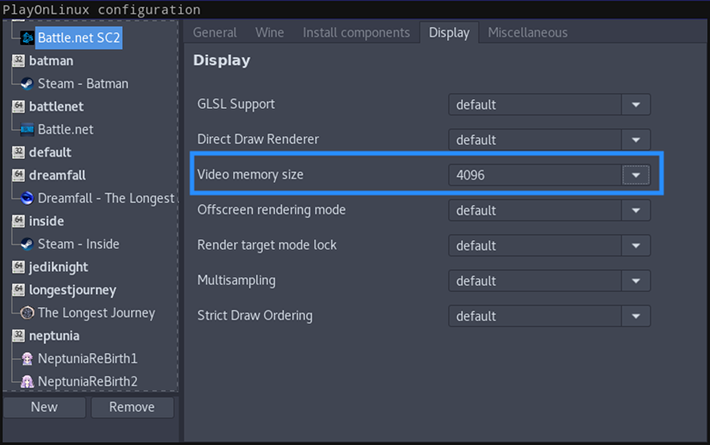Click the Battle.net shortcut icon
Image resolution: width=710 pixels, height=445 pixels.
(27, 129)
